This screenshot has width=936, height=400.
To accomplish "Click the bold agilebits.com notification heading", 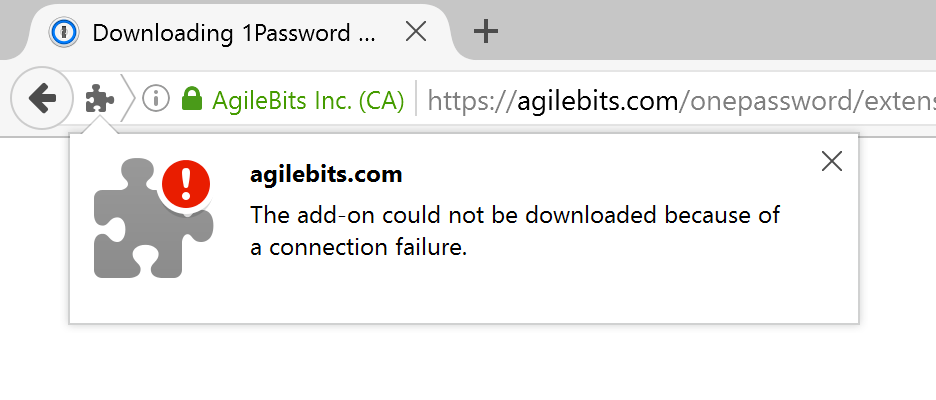I will 326,175.
